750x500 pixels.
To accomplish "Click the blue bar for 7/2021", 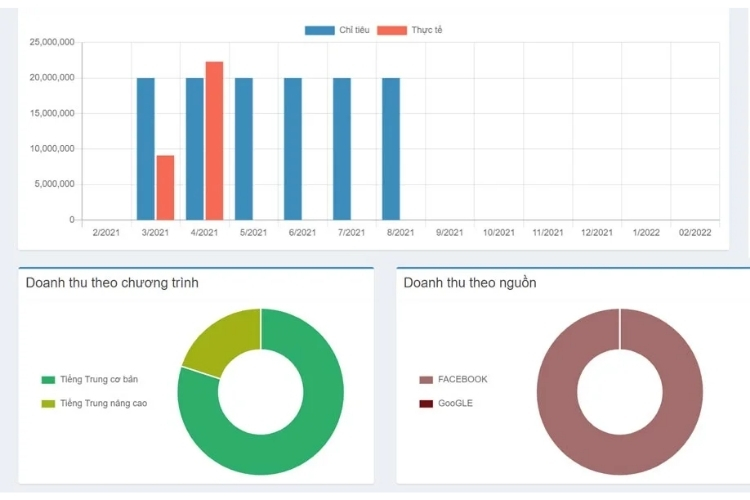I will point(342,148).
